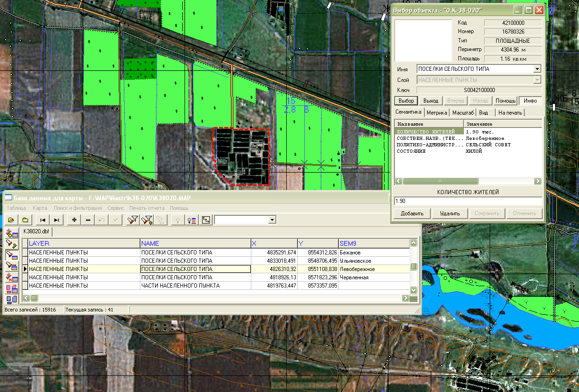Screen dimensions: 579x392
Task: Open the Слой dropdown list
Action: click(537, 80)
